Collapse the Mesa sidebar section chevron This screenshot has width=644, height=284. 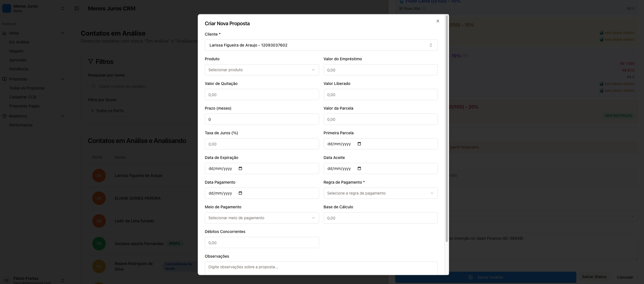click(63, 33)
